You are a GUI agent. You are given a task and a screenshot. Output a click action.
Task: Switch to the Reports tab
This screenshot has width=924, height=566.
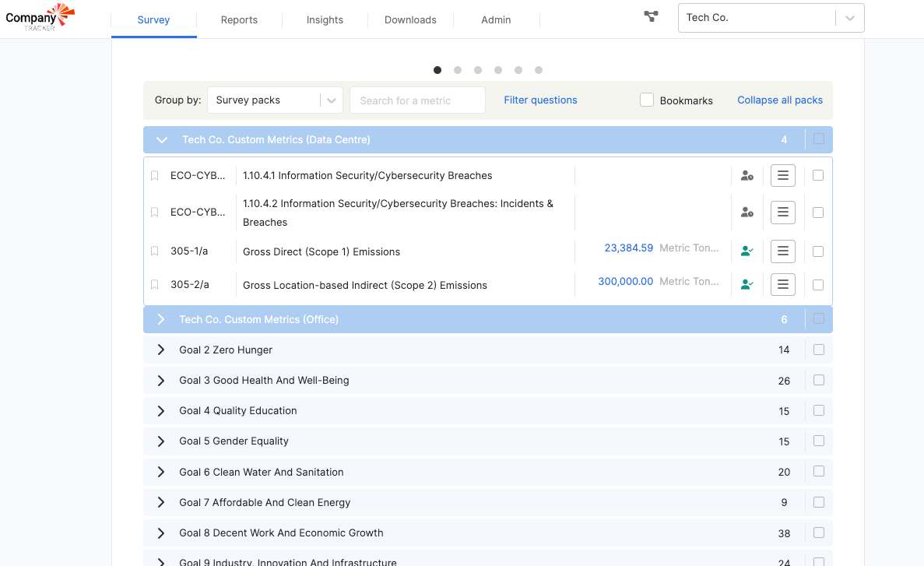[x=239, y=19]
